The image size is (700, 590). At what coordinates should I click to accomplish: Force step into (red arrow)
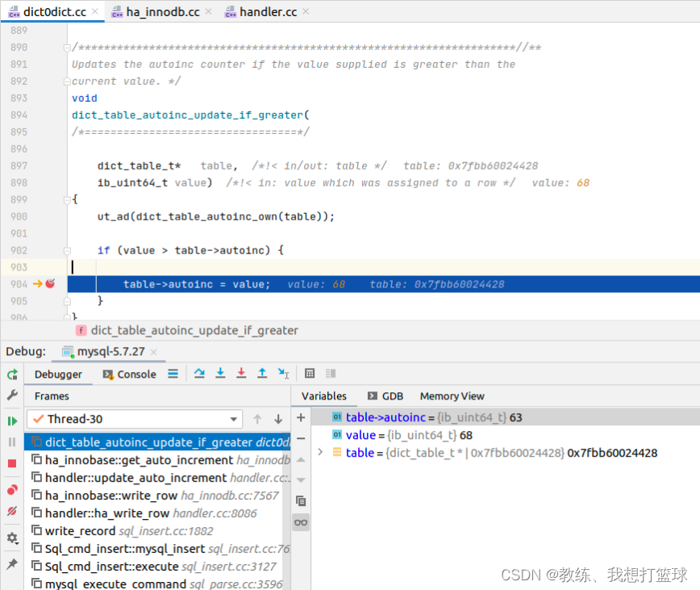tap(241, 374)
